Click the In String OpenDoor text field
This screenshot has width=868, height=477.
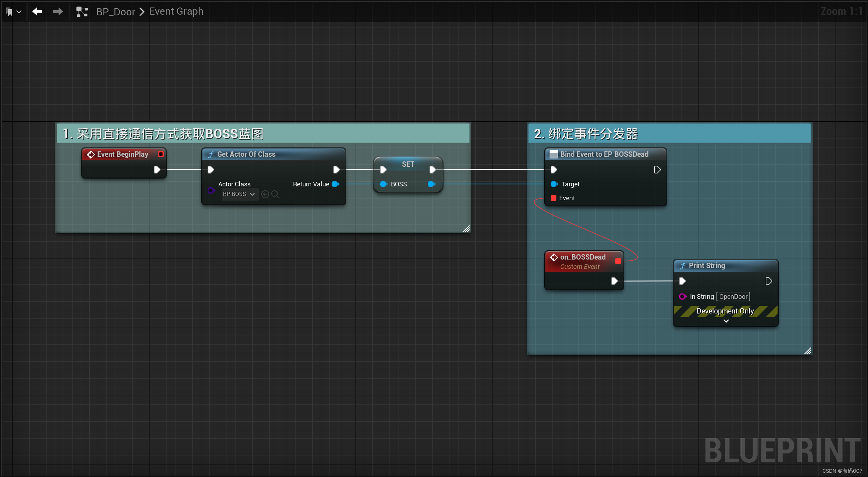733,297
